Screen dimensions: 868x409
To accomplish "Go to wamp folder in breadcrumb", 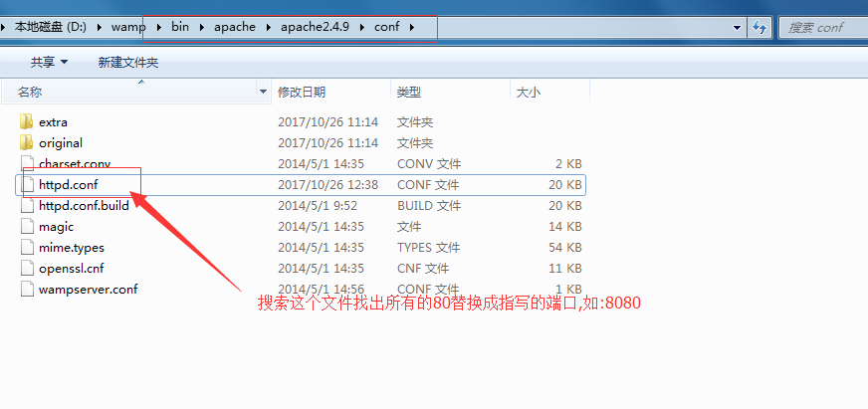I will (x=128, y=27).
